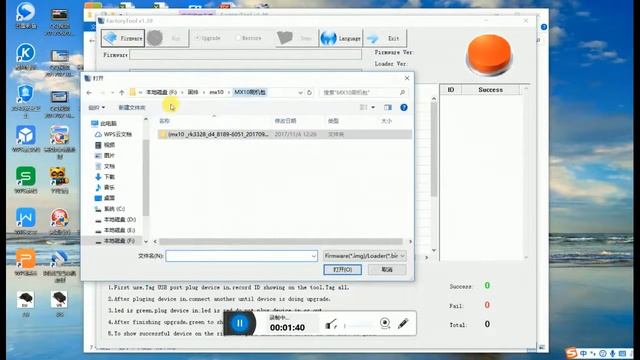Select the Upgrade radio option

click(x=207, y=38)
